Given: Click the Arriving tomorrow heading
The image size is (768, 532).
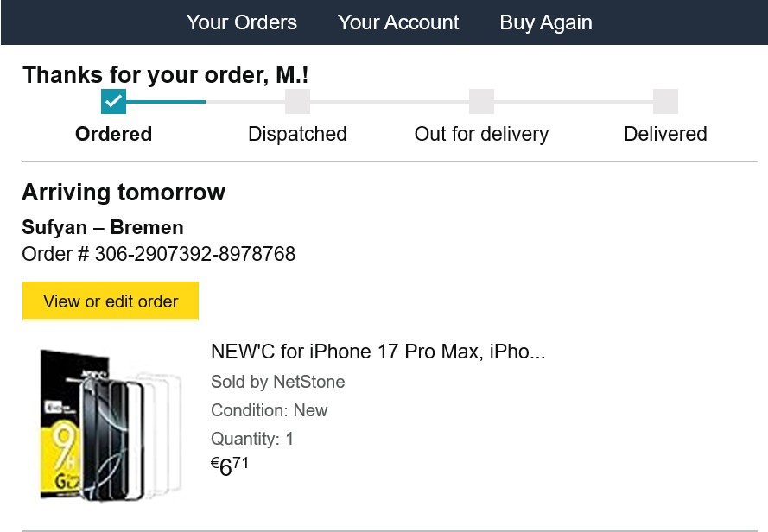Looking at the screenshot, I should tap(124, 192).
